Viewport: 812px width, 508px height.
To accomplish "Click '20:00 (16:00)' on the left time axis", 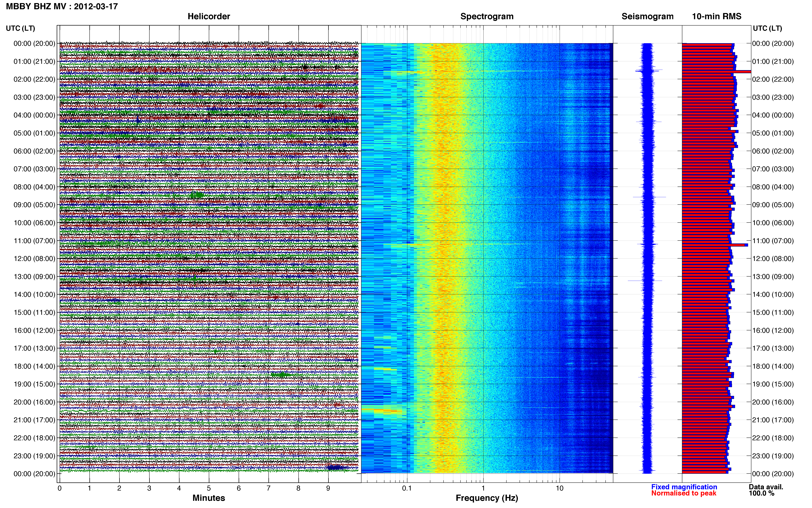I will pyautogui.click(x=34, y=402).
